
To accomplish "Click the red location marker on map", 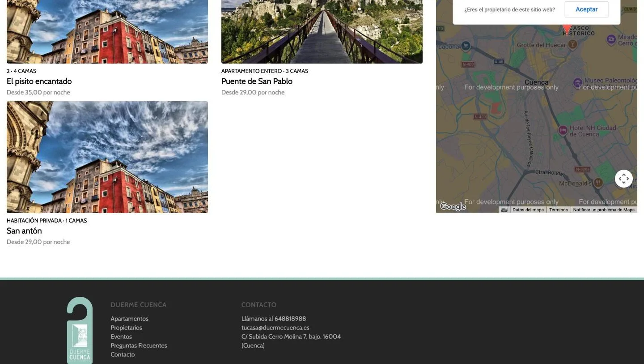I will point(567,30).
